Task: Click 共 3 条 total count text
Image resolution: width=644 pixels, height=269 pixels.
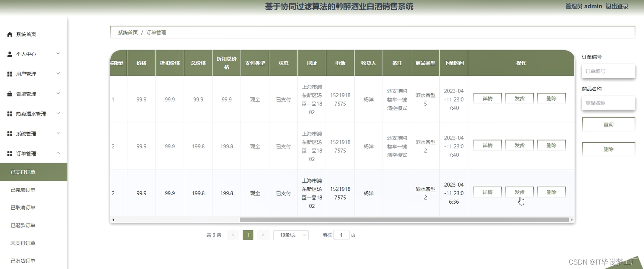Action: tap(214, 235)
